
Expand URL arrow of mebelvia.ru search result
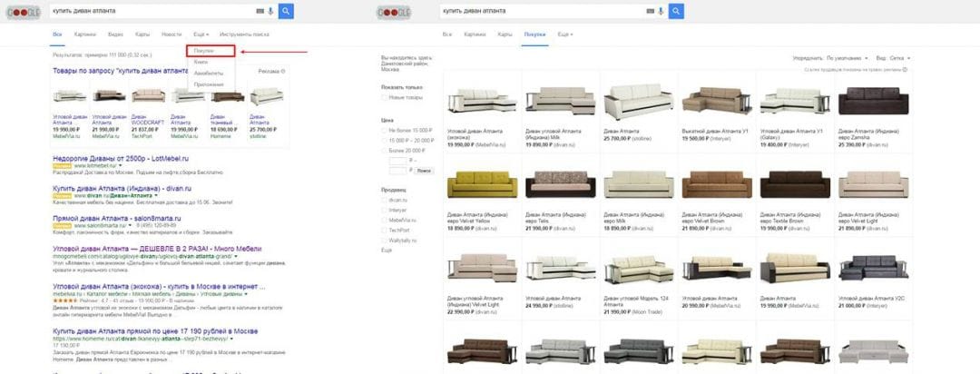pos(246,293)
